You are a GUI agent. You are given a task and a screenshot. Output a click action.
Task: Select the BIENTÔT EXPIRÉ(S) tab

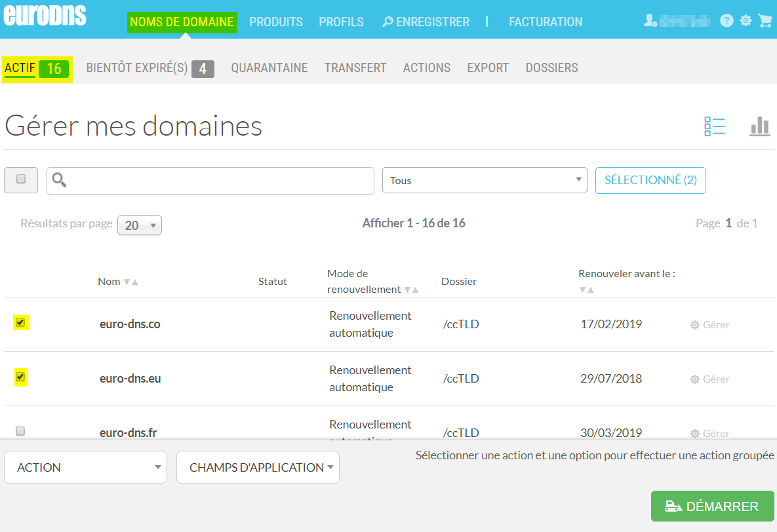coord(150,68)
